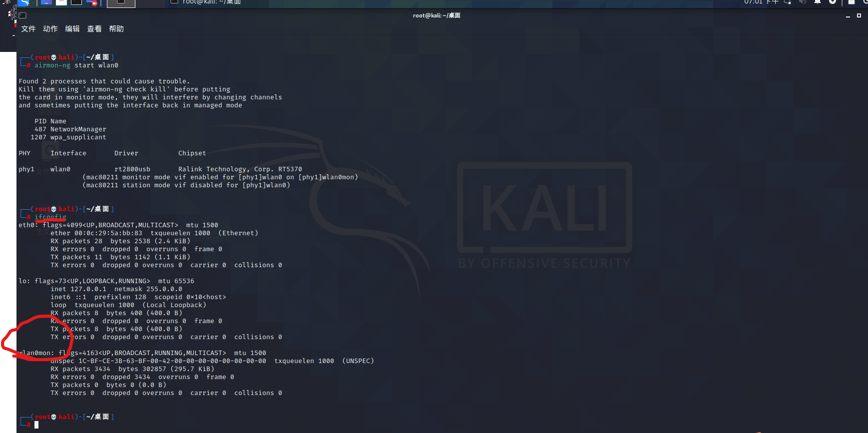Image resolution: width=868 pixels, height=433 pixels.
Task: Click 'RX packets 3434 bytes 302857' line
Action: (132, 369)
